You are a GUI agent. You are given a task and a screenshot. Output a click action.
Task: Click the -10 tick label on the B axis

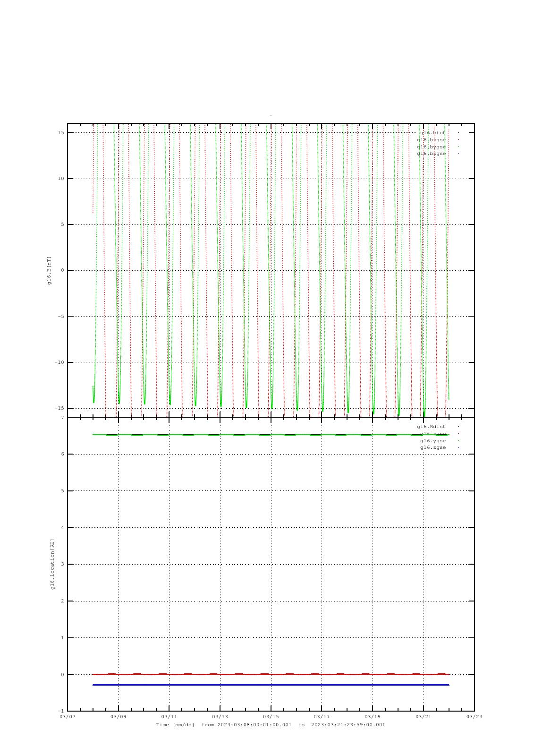pos(59,362)
